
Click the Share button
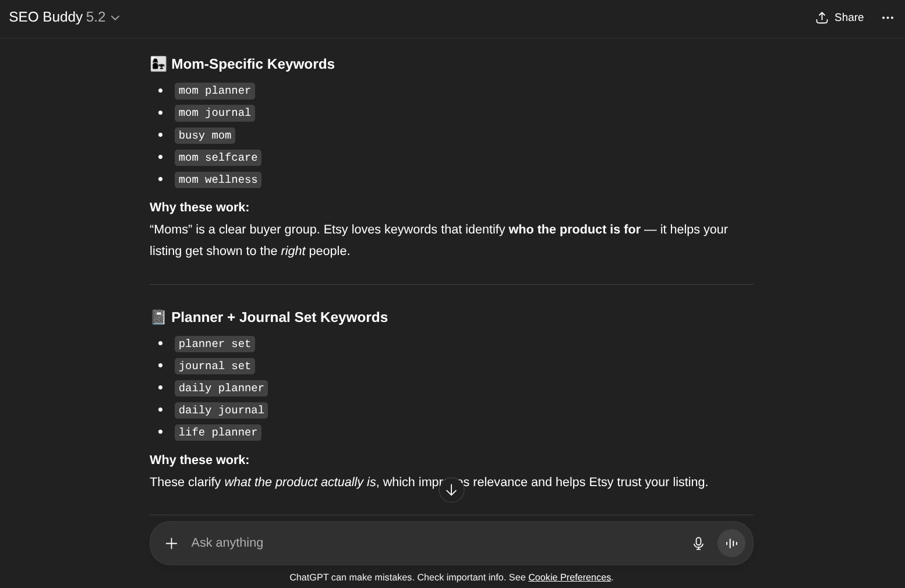click(x=839, y=17)
